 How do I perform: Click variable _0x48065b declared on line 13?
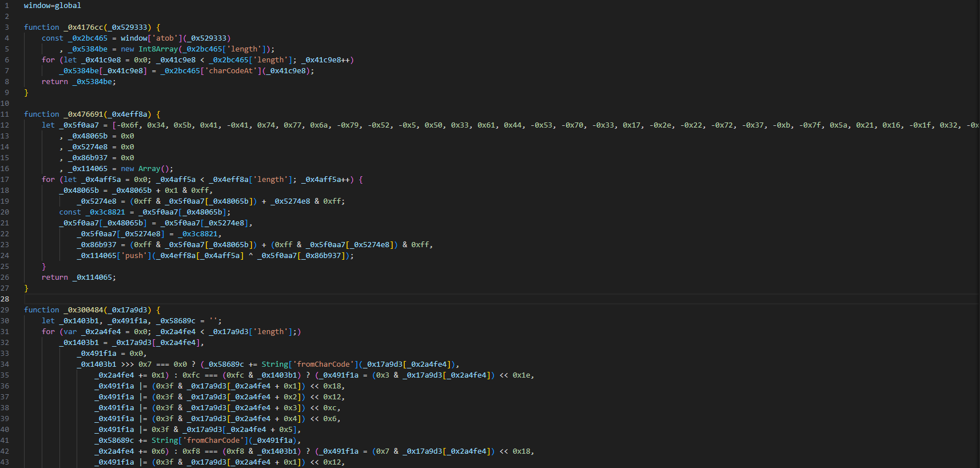click(87, 136)
